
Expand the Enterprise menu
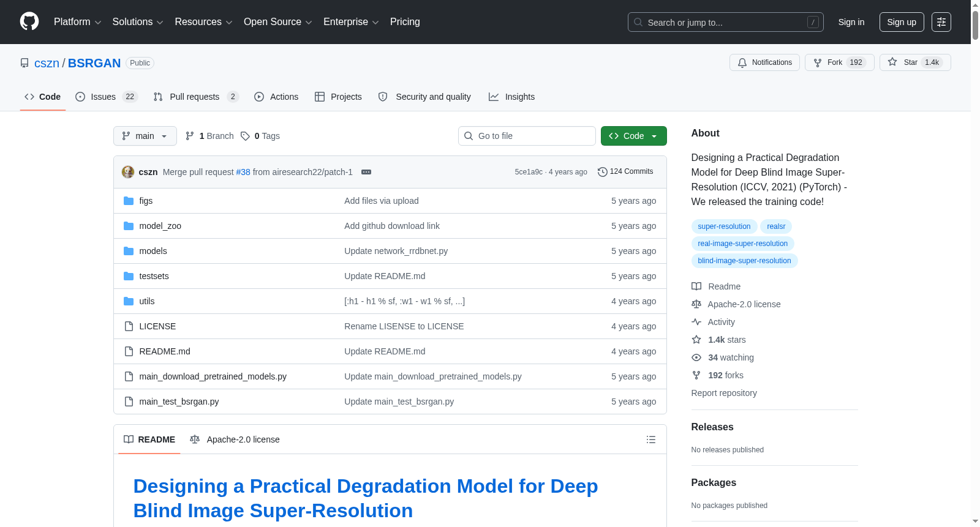click(x=351, y=22)
